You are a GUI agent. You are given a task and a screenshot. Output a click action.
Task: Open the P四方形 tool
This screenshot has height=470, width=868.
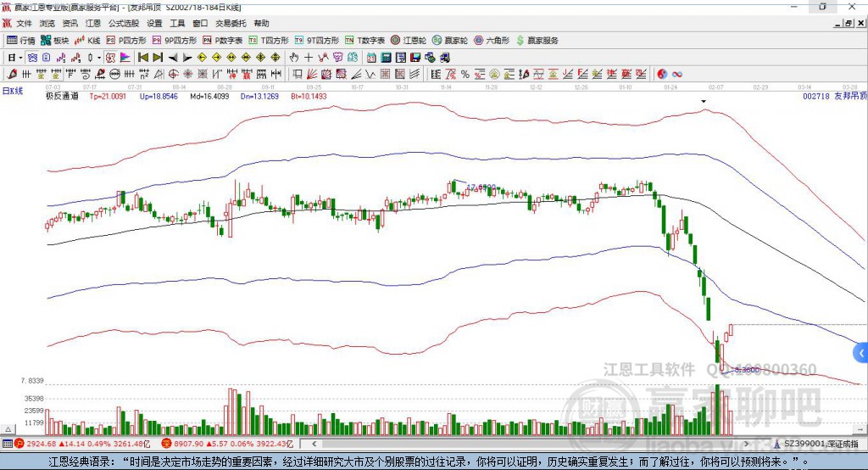coord(126,41)
